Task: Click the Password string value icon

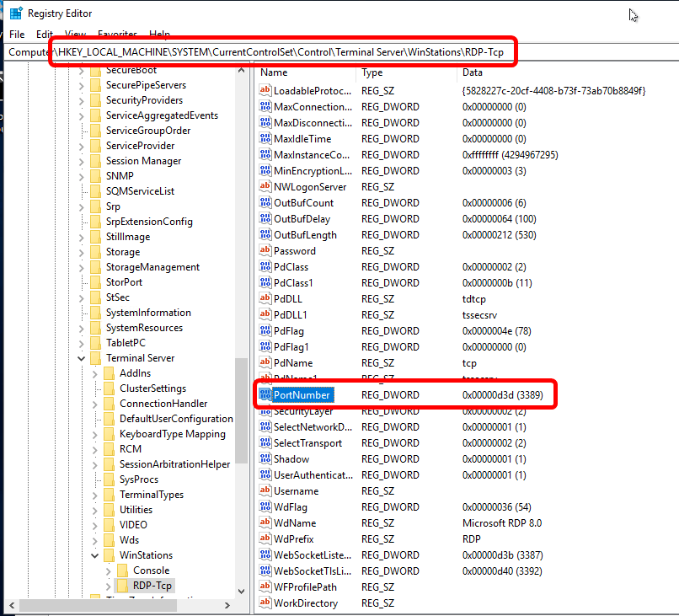Action: (265, 250)
